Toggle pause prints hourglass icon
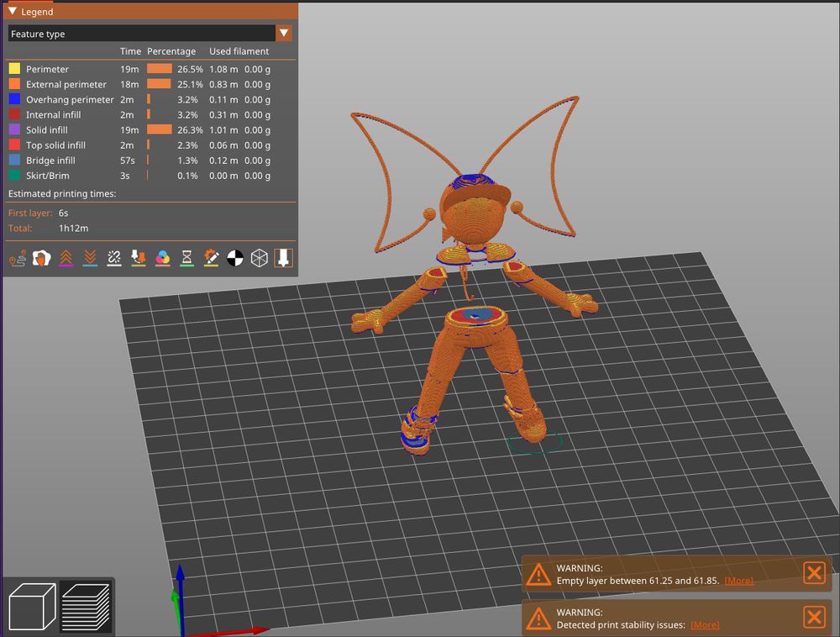840x637 pixels. coord(187,258)
